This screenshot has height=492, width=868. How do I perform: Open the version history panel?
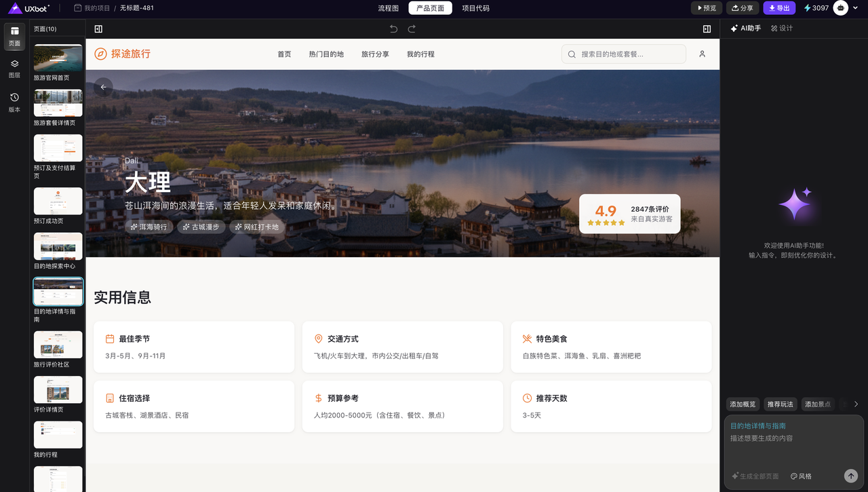[14, 102]
